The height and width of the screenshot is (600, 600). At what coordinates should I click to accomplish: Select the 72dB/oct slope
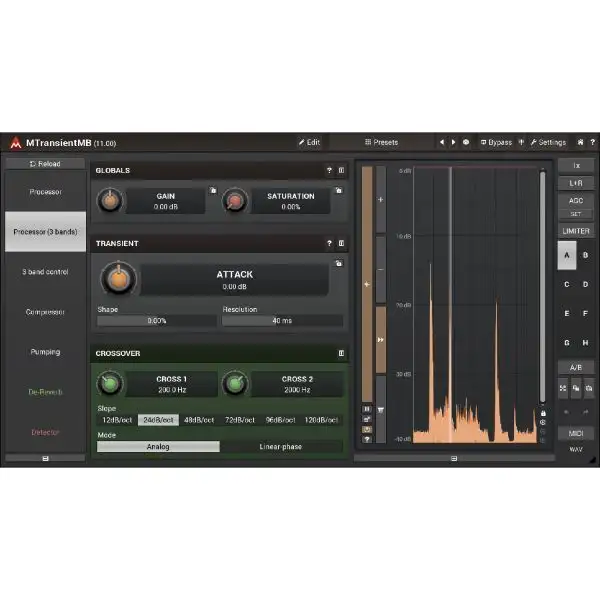pyautogui.click(x=240, y=420)
